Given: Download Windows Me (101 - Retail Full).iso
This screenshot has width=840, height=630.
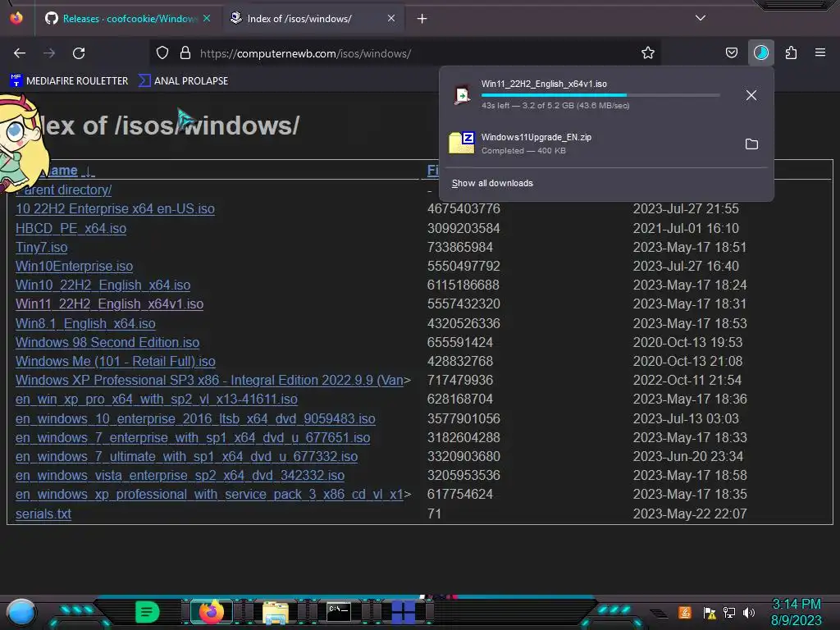Looking at the screenshot, I should pos(115,361).
